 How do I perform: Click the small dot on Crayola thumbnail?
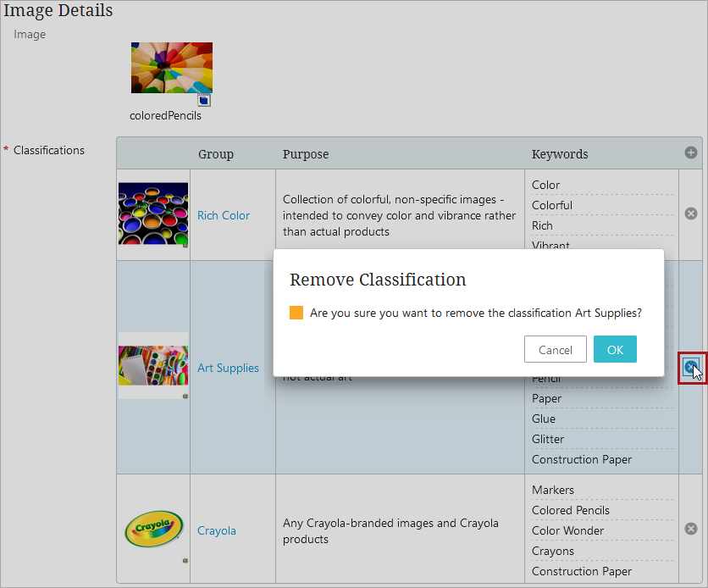(185, 561)
